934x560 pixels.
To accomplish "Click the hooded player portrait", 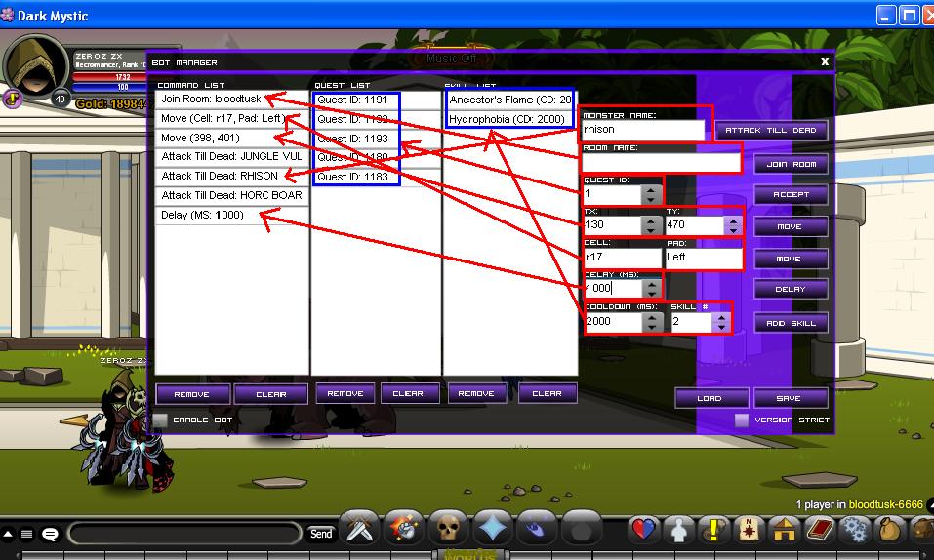I will [36, 65].
